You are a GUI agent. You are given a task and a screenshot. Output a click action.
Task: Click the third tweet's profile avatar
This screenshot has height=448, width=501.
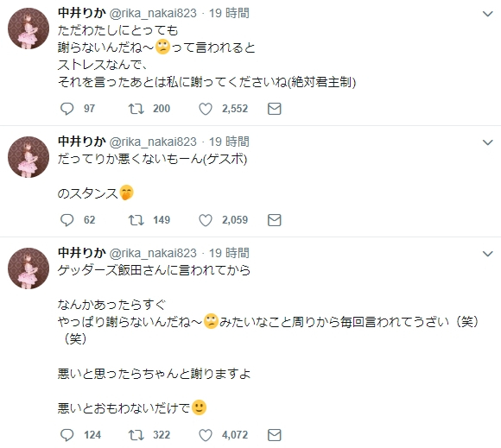[x=29, y=268]
